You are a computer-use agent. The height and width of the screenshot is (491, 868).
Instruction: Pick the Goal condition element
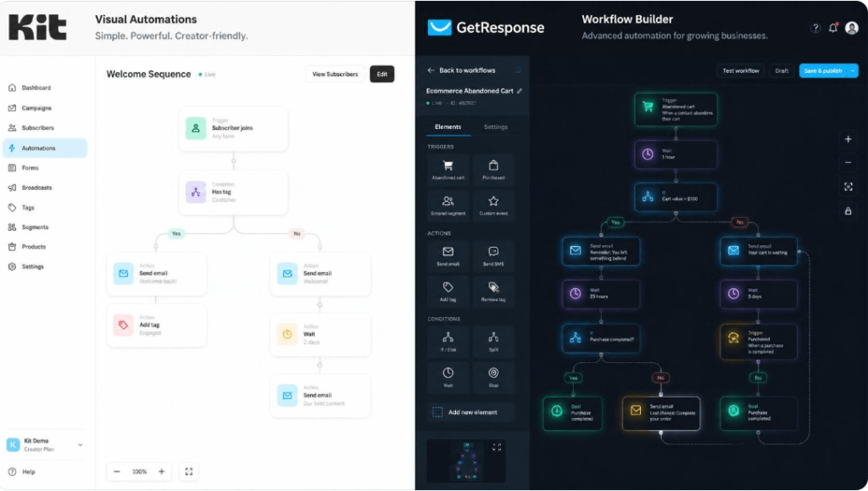(x=493, y=377)
